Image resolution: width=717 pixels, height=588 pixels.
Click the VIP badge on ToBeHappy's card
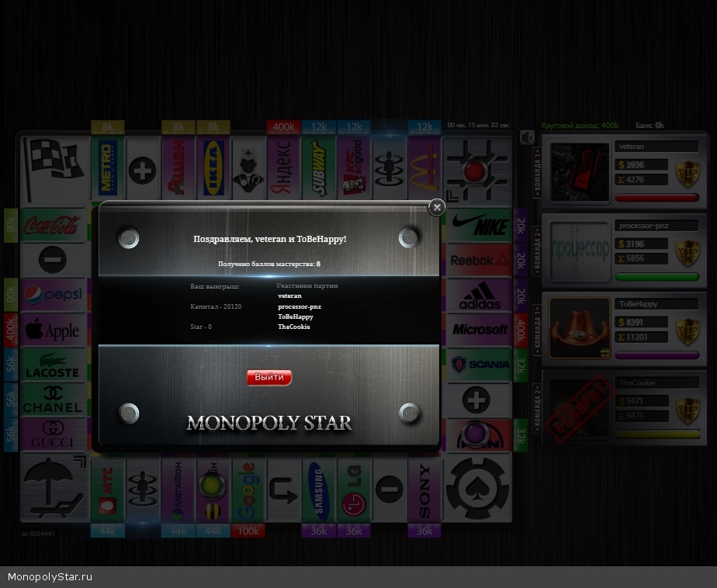(x=688, y=331)
